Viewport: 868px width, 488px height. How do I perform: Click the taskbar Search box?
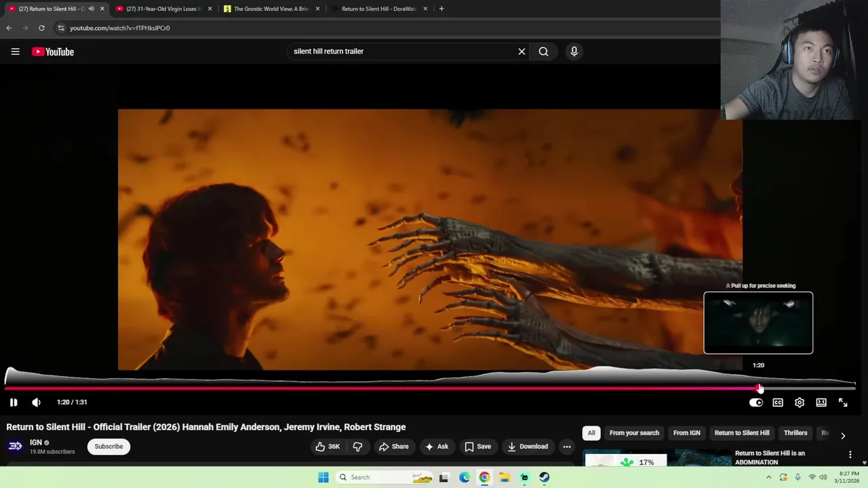tap(385, 477)
